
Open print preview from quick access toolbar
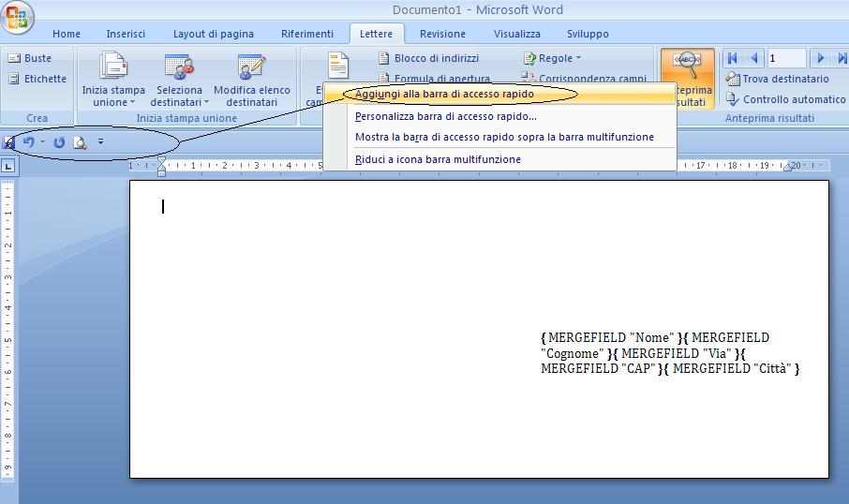coord(81,142)
